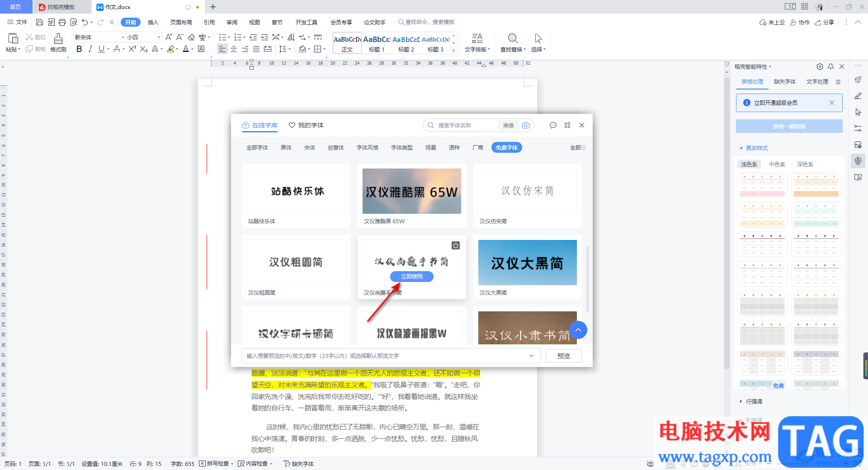The width and height of the screenshot is (868, 470).
Task: Select the 汉仪大黑简 font card
Action: [528, 267]
